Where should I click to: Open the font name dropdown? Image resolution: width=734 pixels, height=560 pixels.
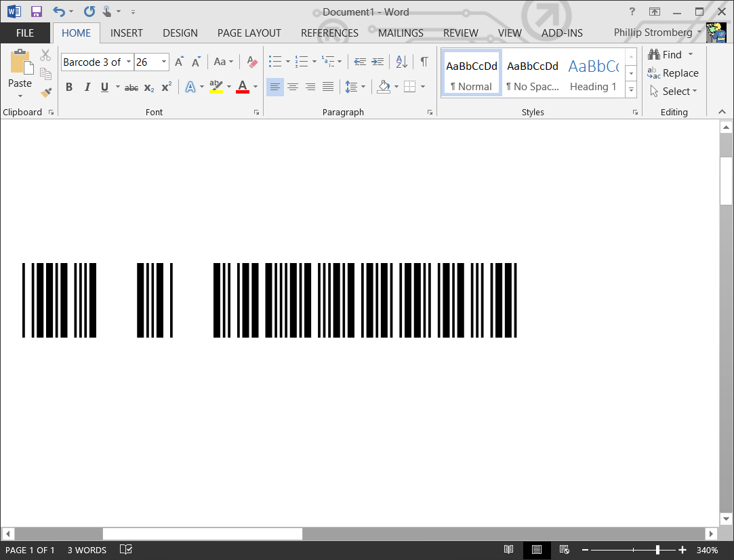pos(128,62)
